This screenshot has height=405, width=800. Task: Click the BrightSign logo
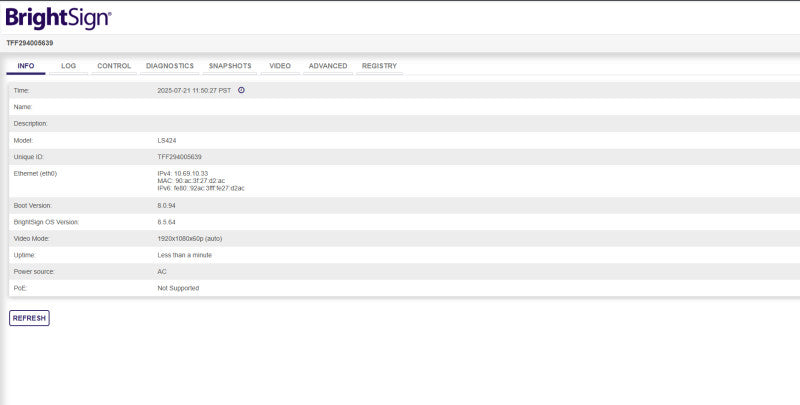(58, 18)
